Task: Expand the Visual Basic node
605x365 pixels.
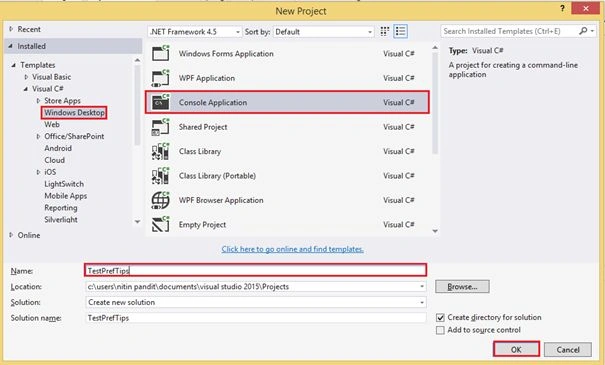Action: [26, 77]
